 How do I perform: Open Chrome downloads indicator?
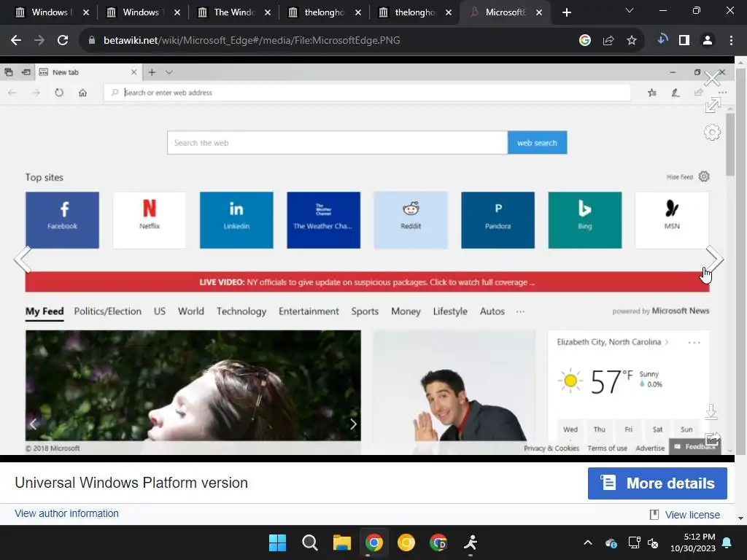point(662,40)
